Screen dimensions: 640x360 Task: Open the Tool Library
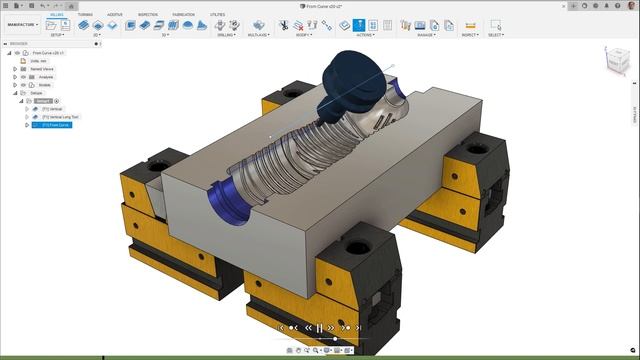pyautogui.click(x=405, y=25)
